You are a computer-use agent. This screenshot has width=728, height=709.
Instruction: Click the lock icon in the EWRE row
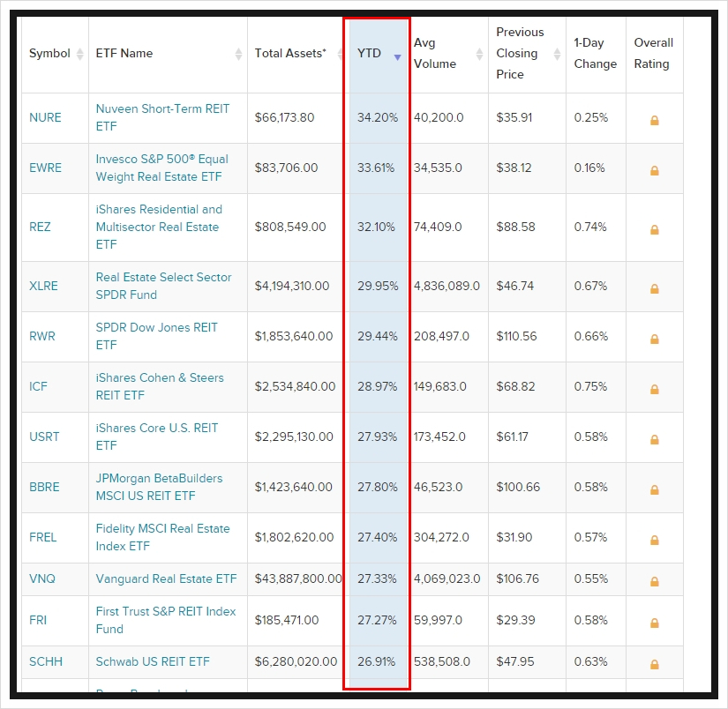tap(654, 171)
